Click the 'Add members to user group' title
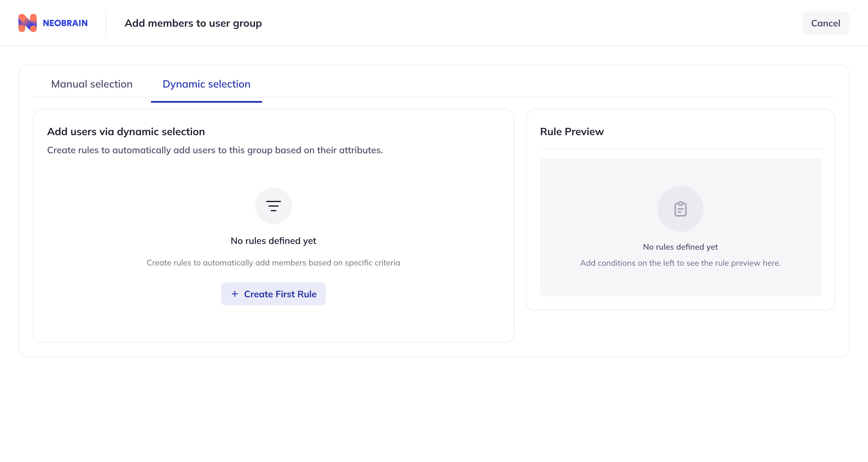This screenshot has width=868, height=462. [x=193, y=23]
